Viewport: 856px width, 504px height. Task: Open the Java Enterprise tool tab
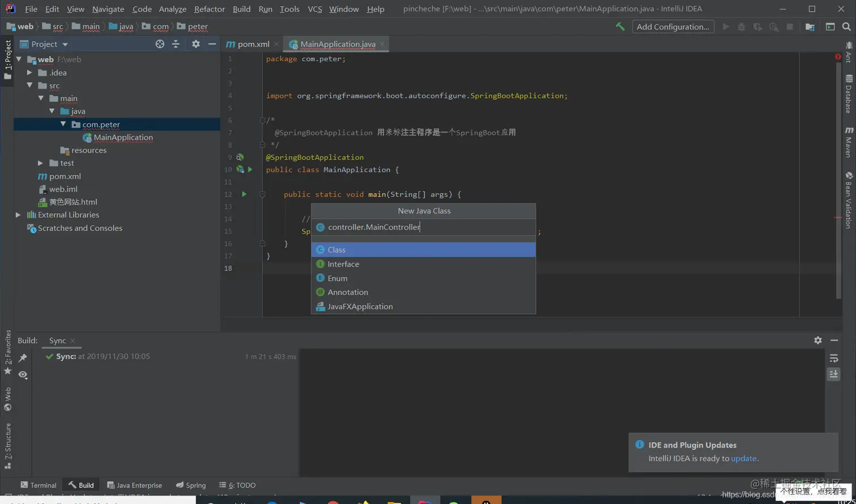click(x=134, y=485)
